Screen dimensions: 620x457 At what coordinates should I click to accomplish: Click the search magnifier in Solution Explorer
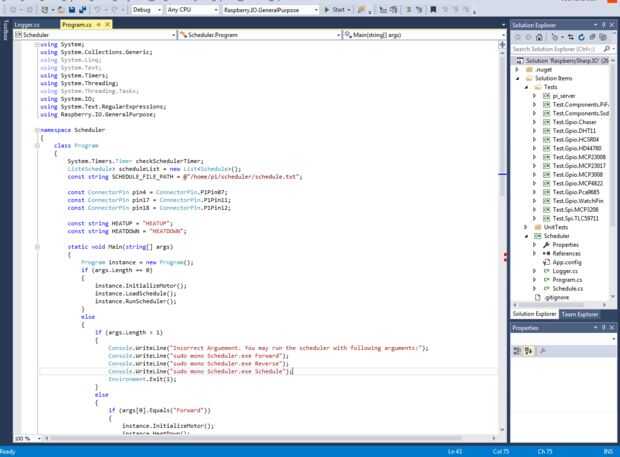[604, 47]
